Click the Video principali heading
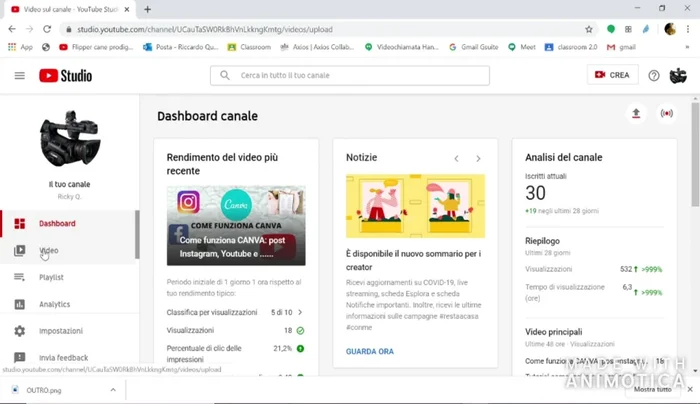 click(554, 332)
